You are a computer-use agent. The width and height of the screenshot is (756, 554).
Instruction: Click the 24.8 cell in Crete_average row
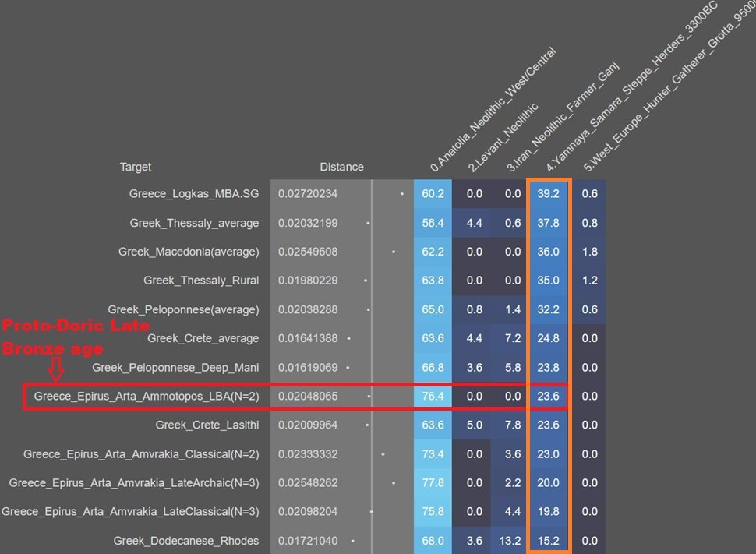click(548, 338)
